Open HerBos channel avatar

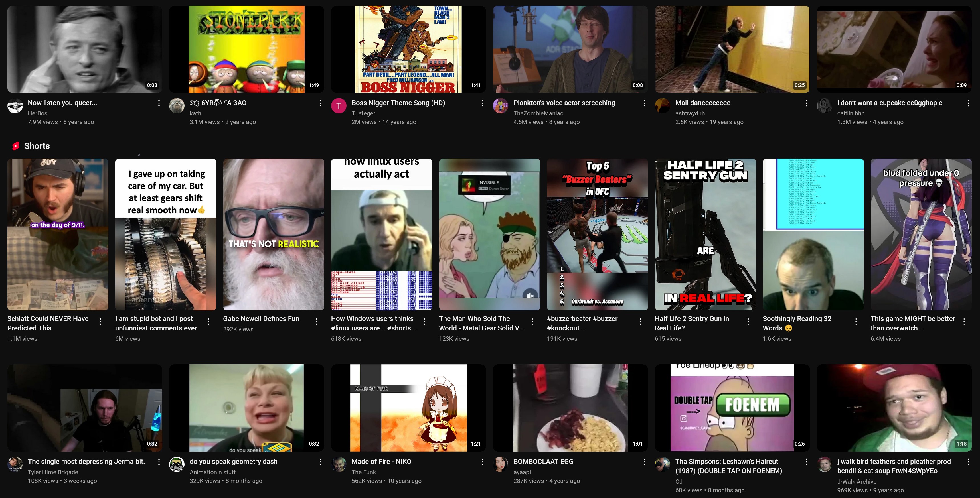(x=15, y=106)
